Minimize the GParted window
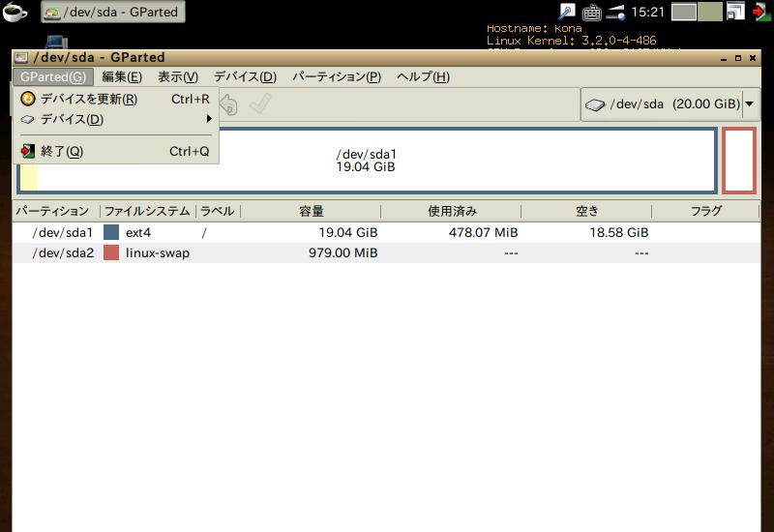The width and height of the screenshot is (774, 532). pyautogui.click(x=724, y=58)
